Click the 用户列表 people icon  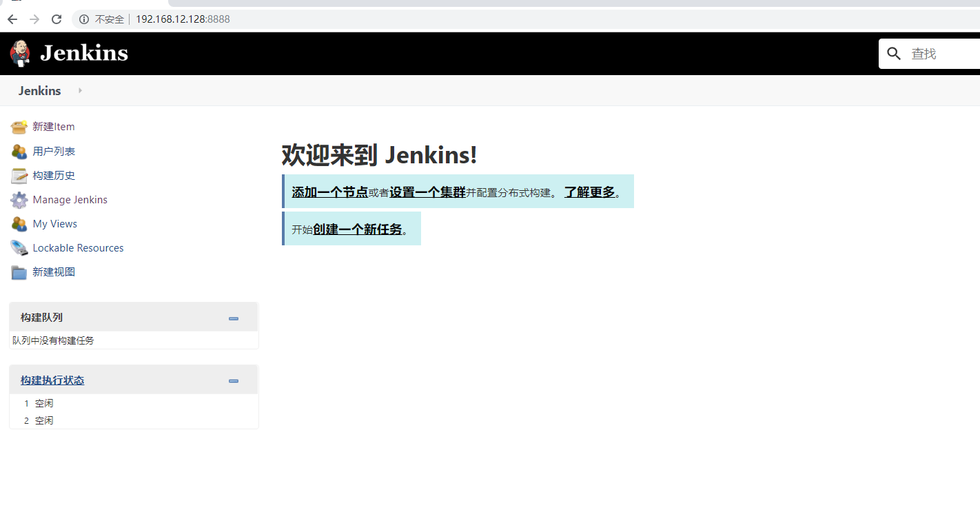click(x=19, y=151)
